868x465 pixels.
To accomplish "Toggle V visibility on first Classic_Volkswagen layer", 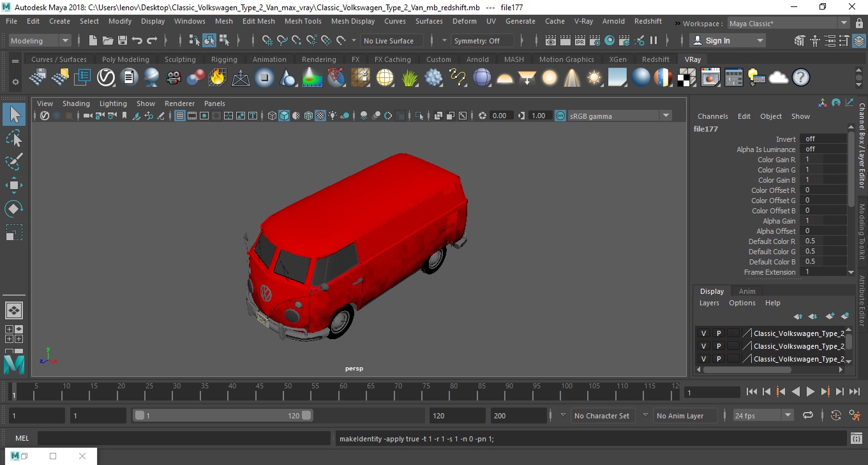I will (704, 333).
